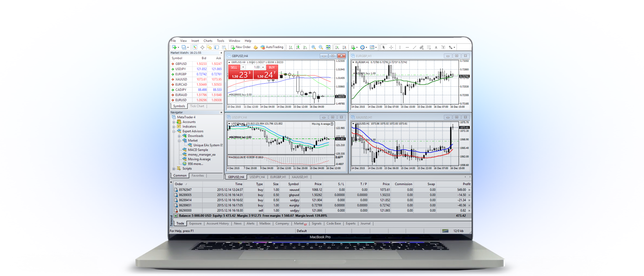Image resolution: width=644 pixels, height=276 pixels.
Task: Select MACD Sample expert advisor
Action: tap(198, 150)
